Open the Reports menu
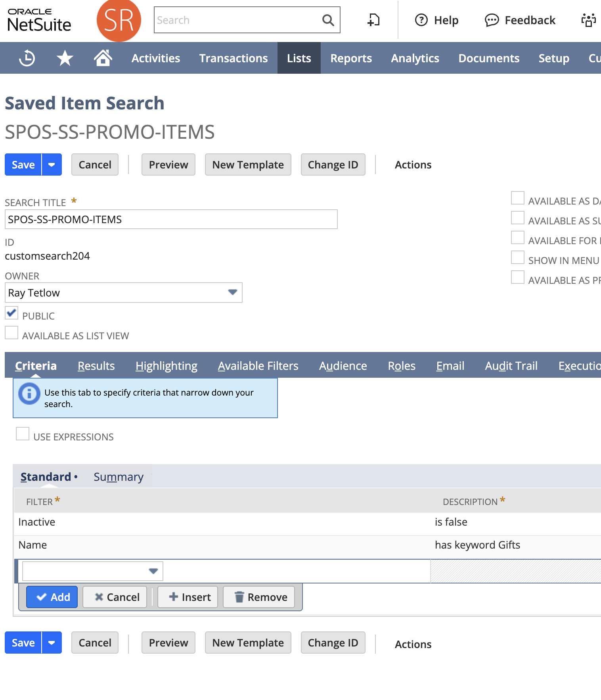Viewport: 601px width, 700px height. tap(351, 58)
